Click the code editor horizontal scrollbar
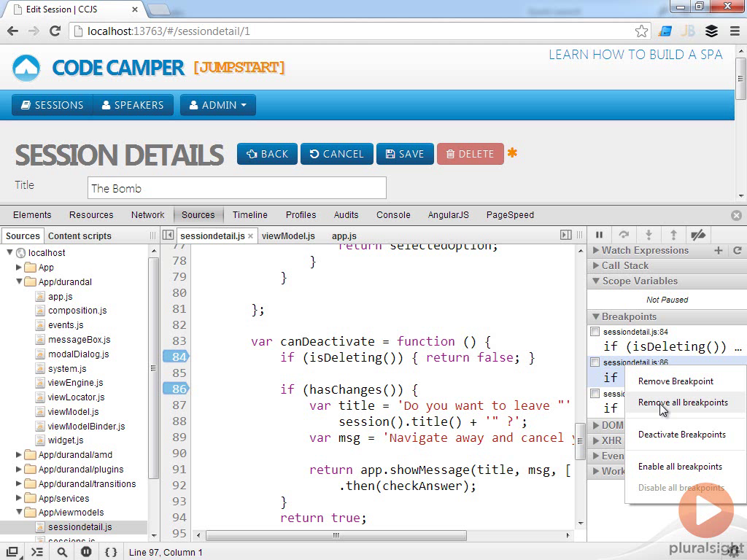Viewport: 747px width, 560px height. [336, 535]
